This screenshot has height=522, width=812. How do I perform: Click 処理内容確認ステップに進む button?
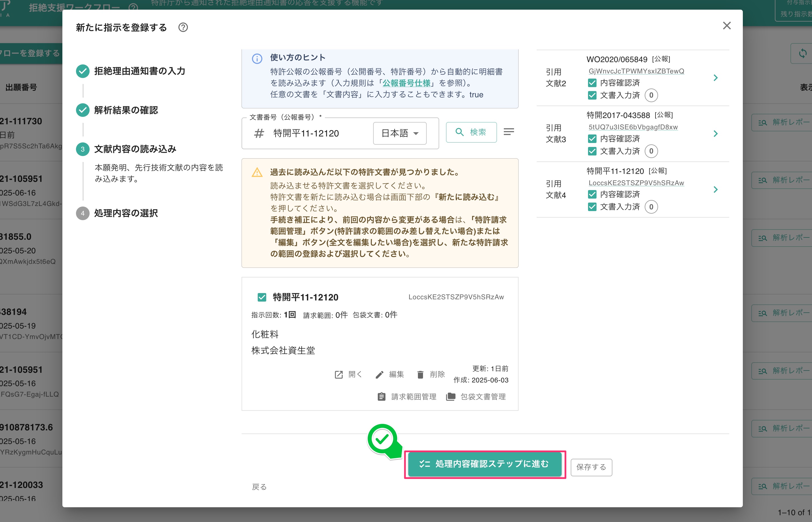click(x=485, y=464)
